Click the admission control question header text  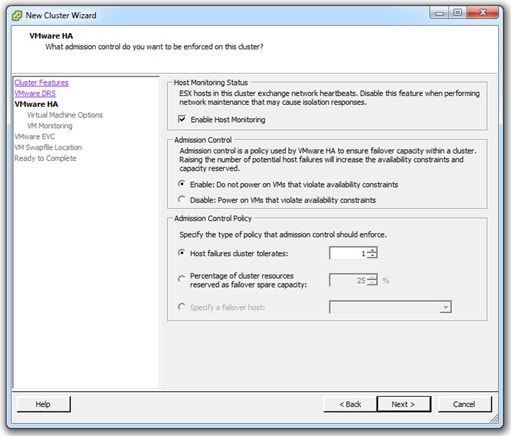154,47
